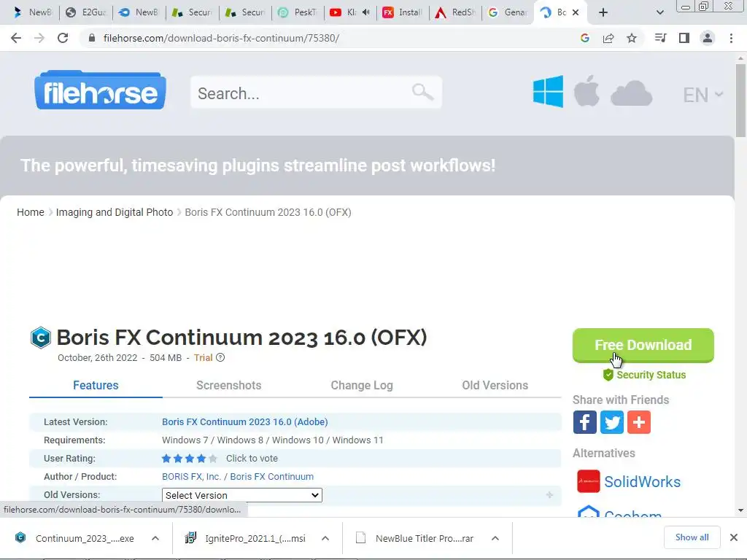The width and height of the screenshot is (747, 560).
Task: Reload the page with refresh icon
Action: pos(63,38)
